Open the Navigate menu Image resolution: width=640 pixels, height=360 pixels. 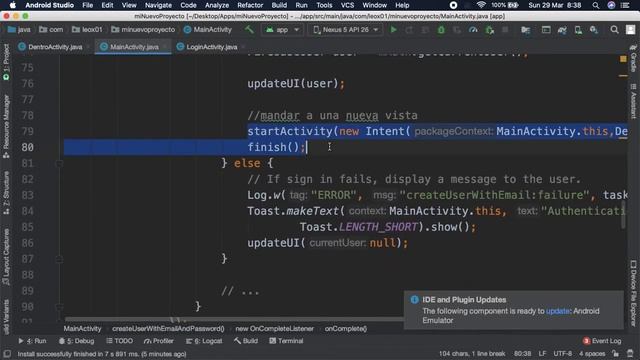pyautogui.click(x=158, y=5)
